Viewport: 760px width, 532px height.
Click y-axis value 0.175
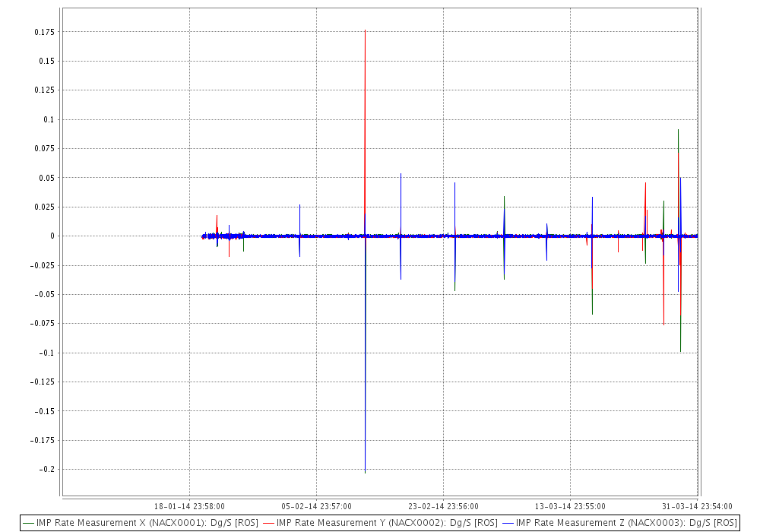click(45, 32)
